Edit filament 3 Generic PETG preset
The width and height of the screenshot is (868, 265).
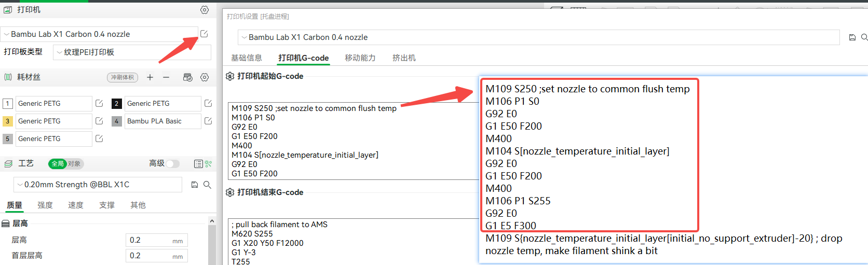[99, 121]
